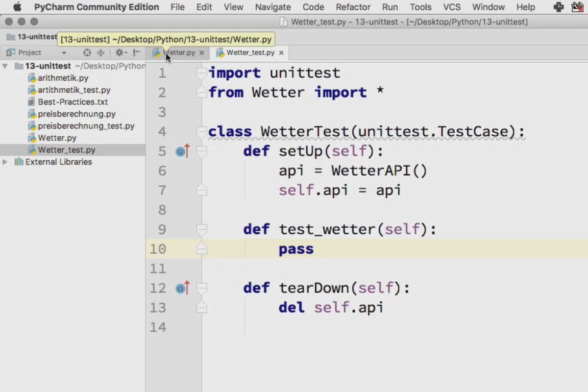Fold the test_wetter method at line 9

pos(201,230)
